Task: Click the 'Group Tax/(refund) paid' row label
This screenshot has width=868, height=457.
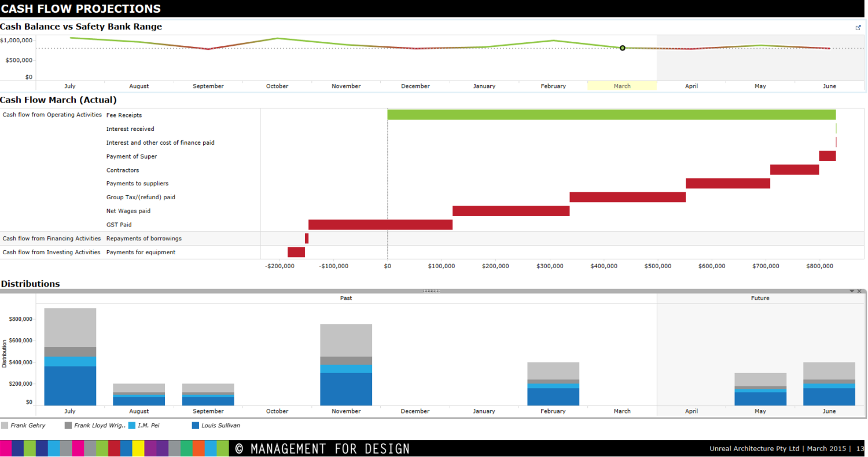Action: pos(141,198)
